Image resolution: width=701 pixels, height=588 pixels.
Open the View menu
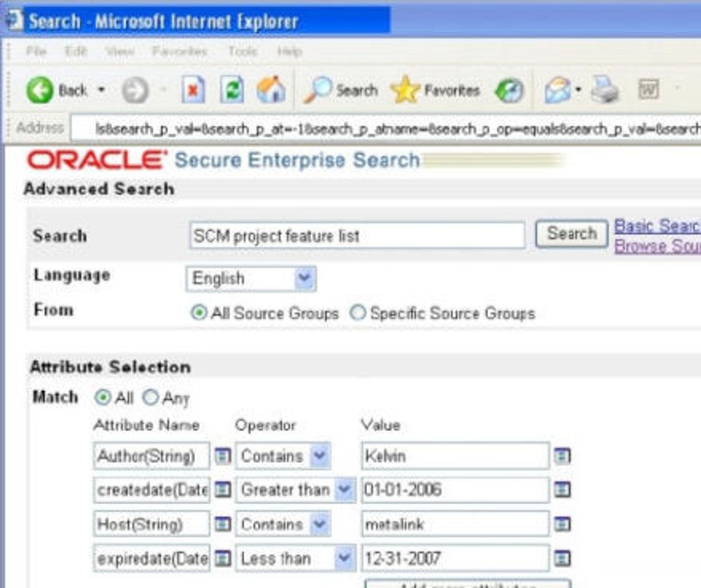(x=120, y=52)
